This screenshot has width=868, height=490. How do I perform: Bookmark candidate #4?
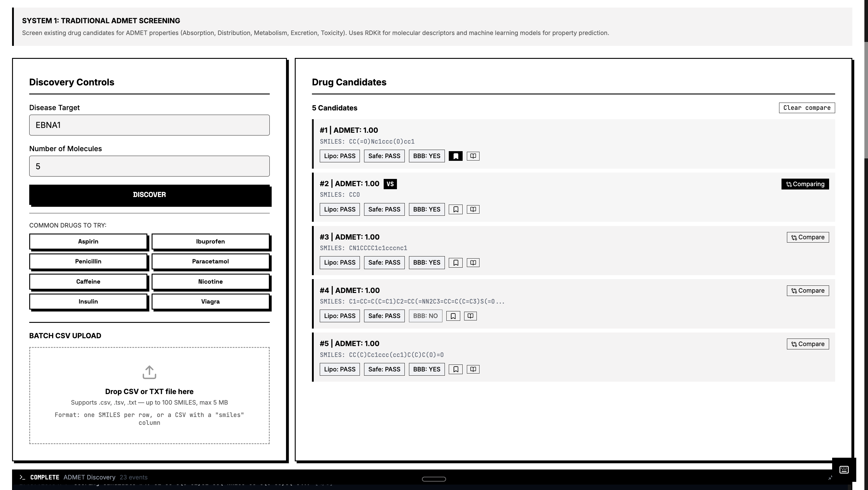click(x=453, y=316)
